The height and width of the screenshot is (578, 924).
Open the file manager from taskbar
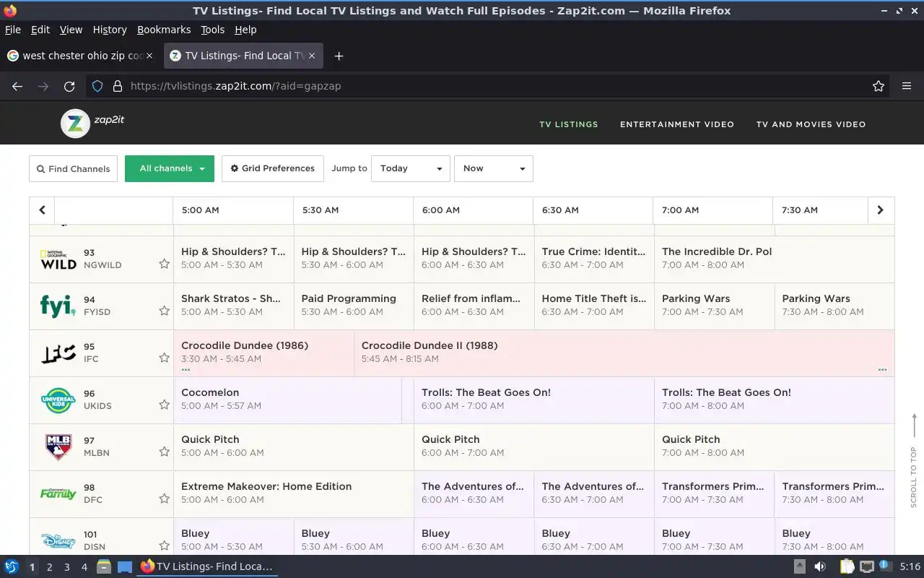[x=103, y=566]
